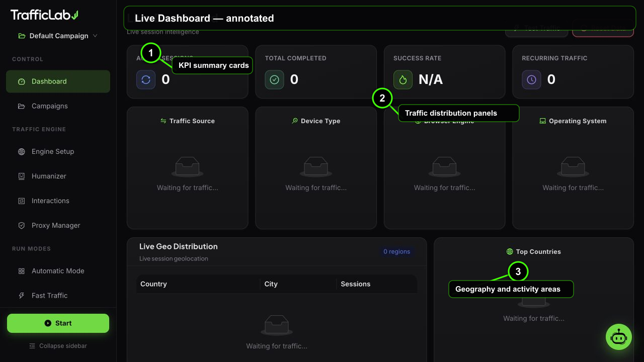Open the chatbot assistant icon
The width and height of the screenshot is (644, 362).
pyautogui.click(x=618, y=337)
